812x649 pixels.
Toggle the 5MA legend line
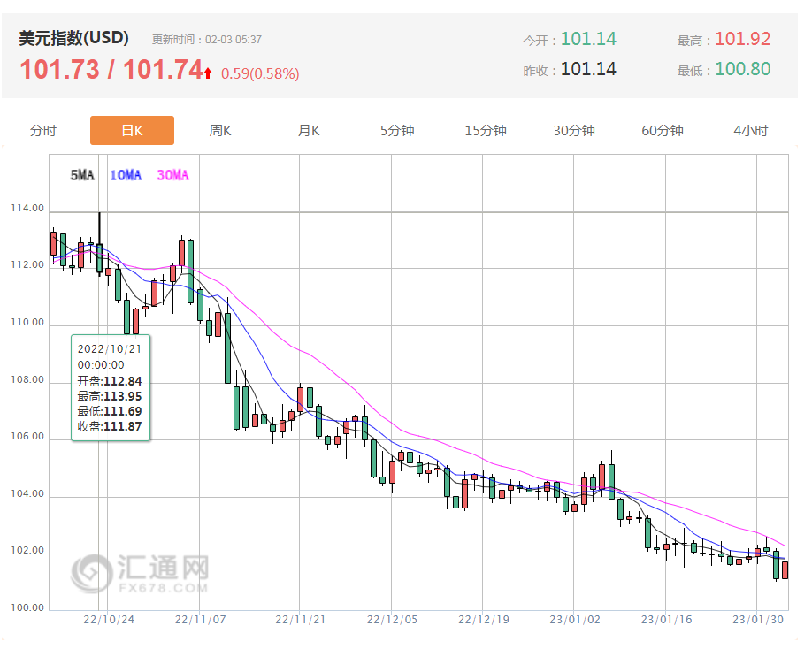click(x=81, y=175)
